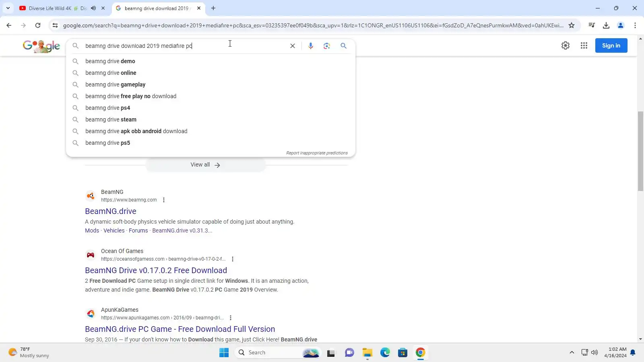
Task: Mute the YouTube tab audio
Action: pos(93,8)
